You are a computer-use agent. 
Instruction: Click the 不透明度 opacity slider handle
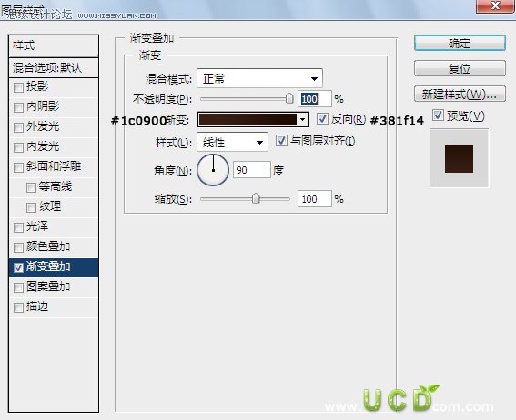pos(289,98)
